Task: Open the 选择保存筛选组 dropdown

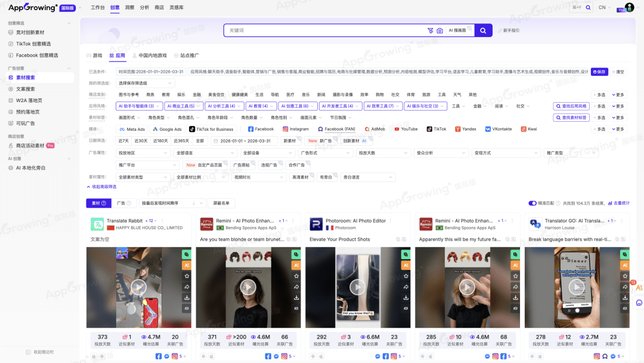Action: [145, 84]
